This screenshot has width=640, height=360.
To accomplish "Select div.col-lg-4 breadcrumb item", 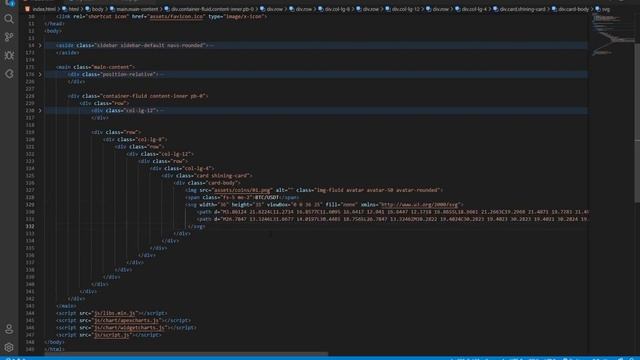I will pyautogui.click(x=474, y=9).
